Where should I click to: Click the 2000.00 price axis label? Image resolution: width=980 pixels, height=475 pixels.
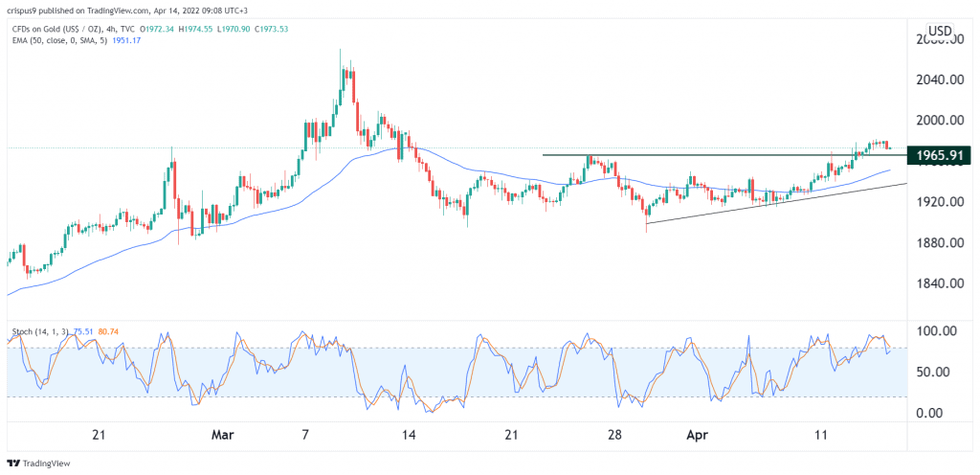[938, 120]
